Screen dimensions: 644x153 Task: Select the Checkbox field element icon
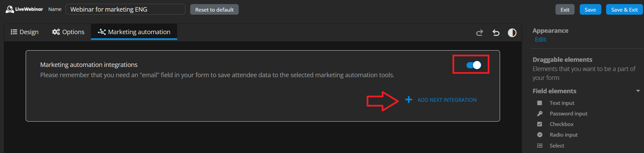click(540, 124)
